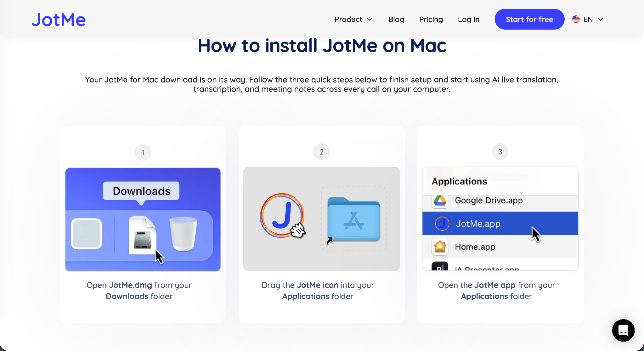Select the Home.app text label
644x351 pixels.
pyautogui.click(x=475, y=247)
